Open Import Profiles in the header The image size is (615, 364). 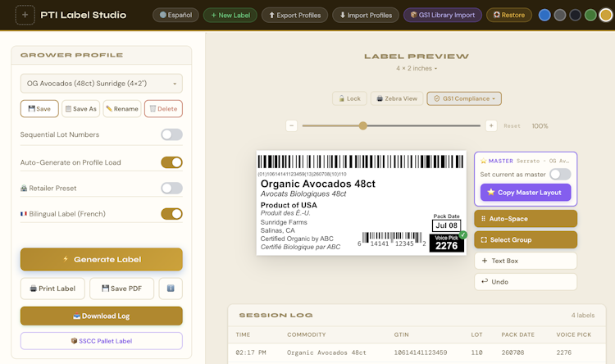366,15
